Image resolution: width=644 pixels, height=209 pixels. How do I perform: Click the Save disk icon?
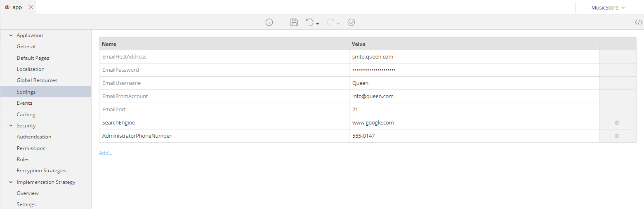pos(294,22)
